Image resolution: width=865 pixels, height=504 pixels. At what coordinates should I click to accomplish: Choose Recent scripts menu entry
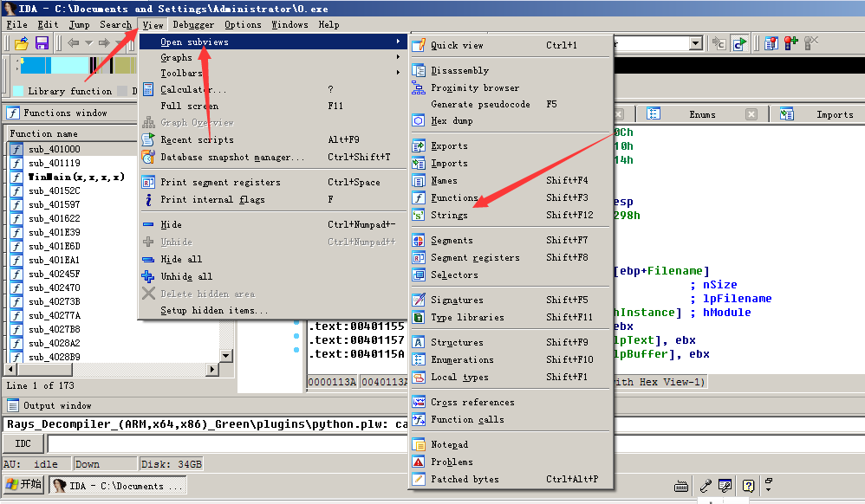tap(273, 140)
